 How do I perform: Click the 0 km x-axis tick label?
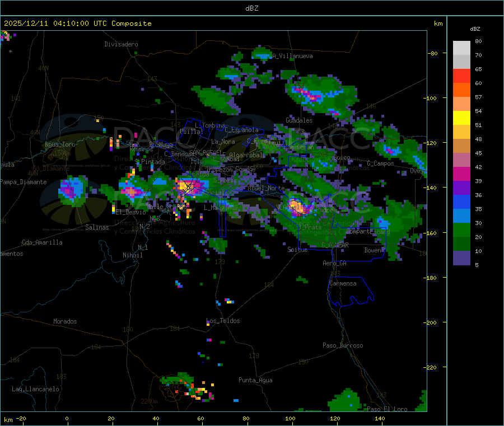coord(67,418)
